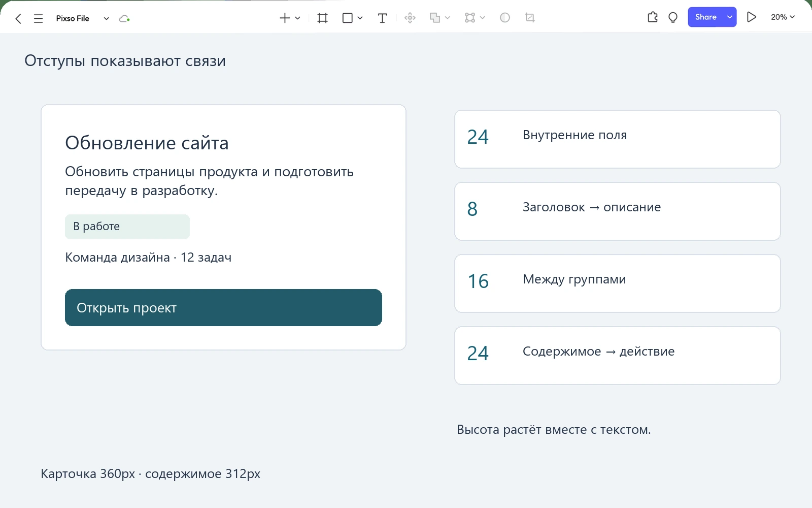Select the "Команда дизайна · 12 задач" text
The width and height of the screenshot is (812, 508).
pyautogui.click(x=148, y=258)
